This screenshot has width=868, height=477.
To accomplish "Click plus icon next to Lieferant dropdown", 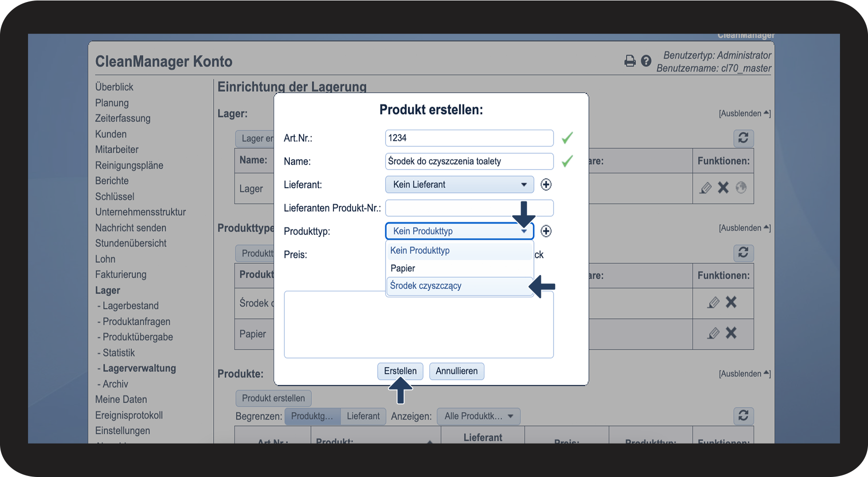I will click(546, 185).
